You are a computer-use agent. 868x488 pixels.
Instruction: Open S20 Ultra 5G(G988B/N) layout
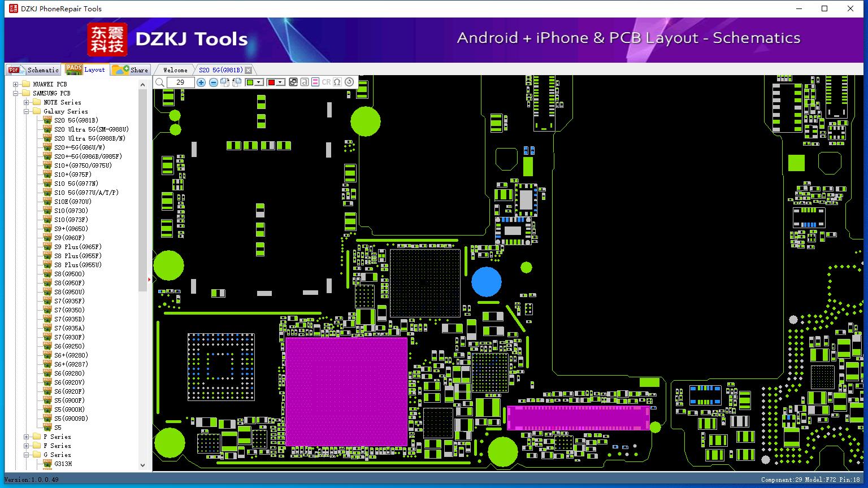90,138
